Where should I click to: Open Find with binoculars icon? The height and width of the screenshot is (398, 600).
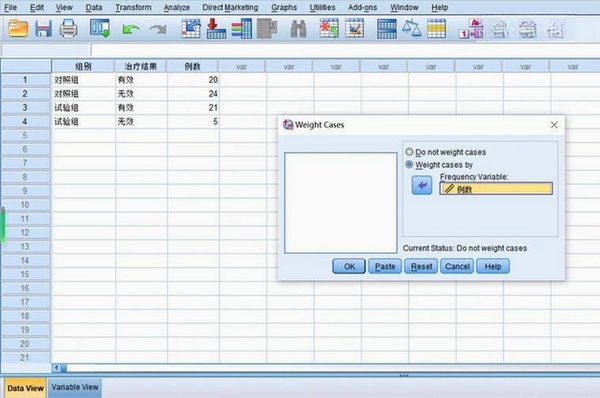(x=298, y=29)
